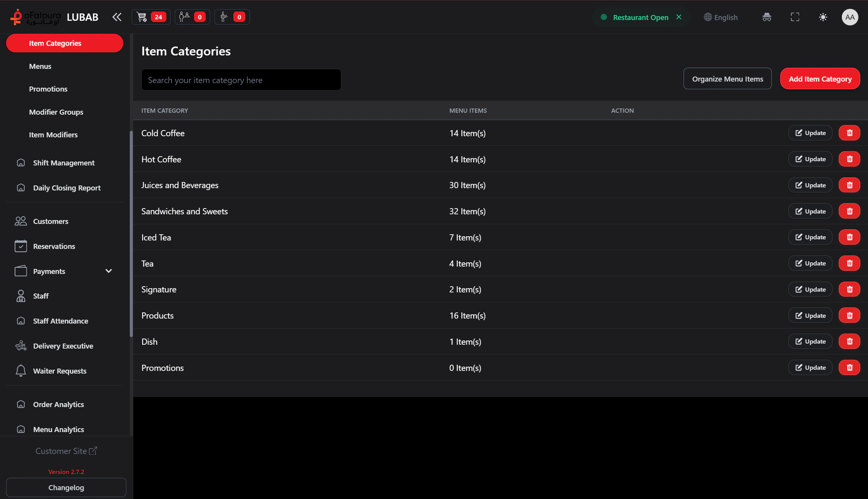Switch theme with the sun icon
This screenshot has width=868, height=499.
[823, 17]
